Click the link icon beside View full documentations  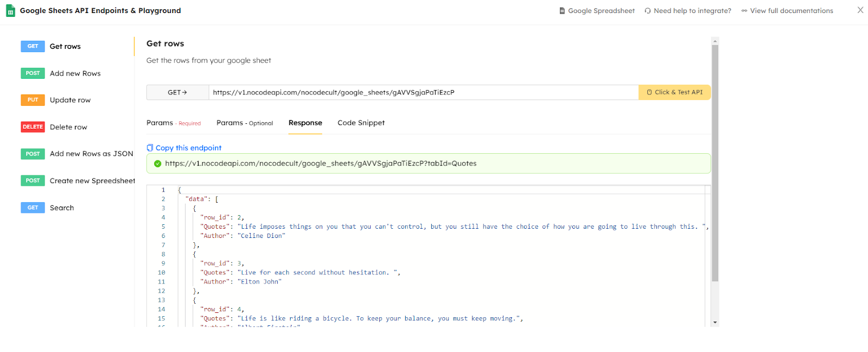[x=744, y=11]
